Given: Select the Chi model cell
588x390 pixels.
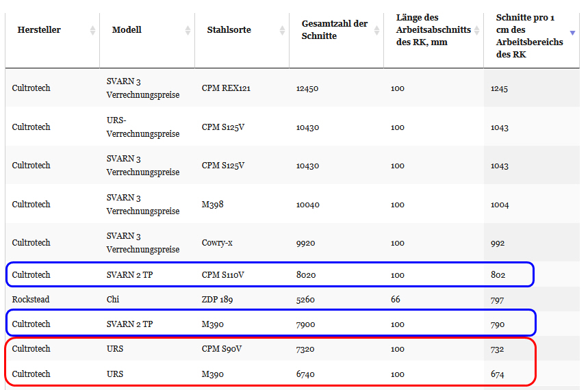Looking at the screenshot, I should (x=112, y=299).
